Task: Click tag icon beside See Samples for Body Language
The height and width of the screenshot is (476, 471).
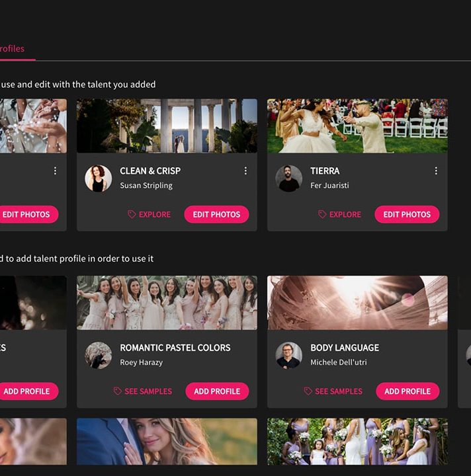Action: click(308, 391)
